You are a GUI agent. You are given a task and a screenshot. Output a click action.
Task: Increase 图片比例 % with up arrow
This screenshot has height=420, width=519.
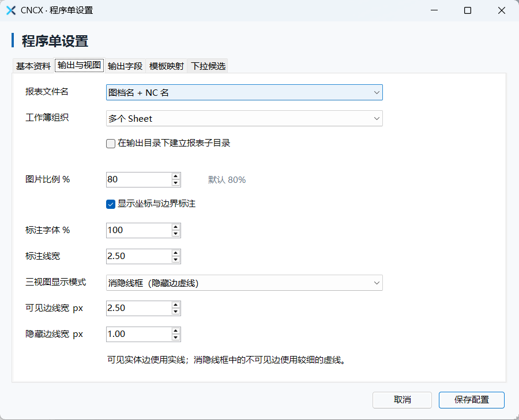[176, 176]
